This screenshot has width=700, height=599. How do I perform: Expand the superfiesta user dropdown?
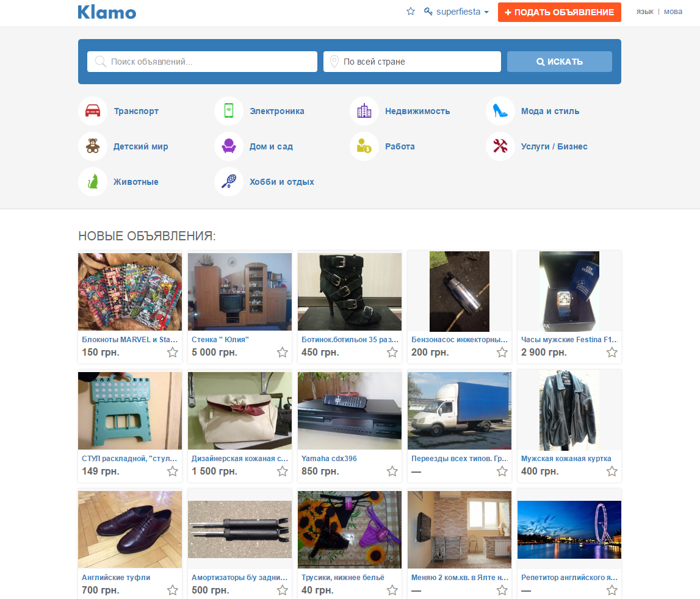[x=456, y=12]
